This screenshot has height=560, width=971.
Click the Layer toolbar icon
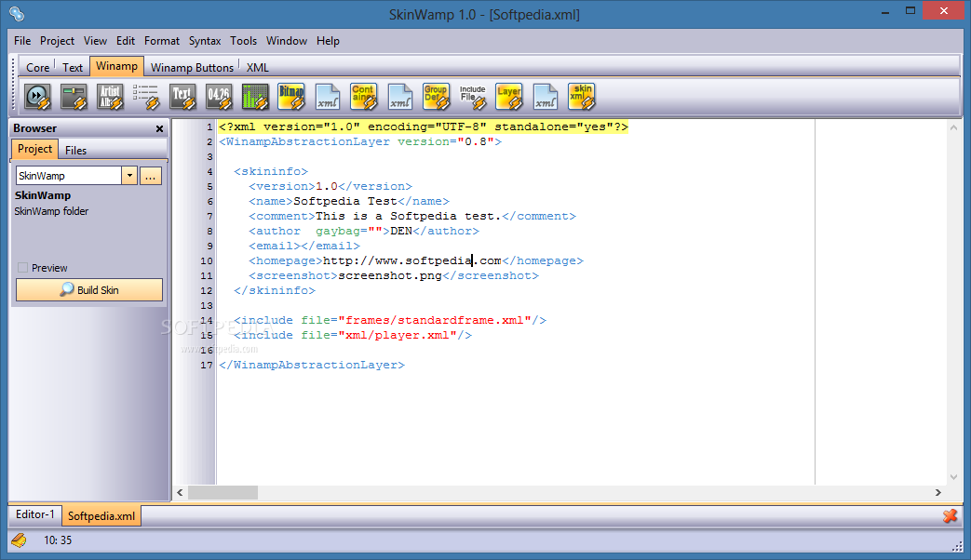click(x=509, y=97)
